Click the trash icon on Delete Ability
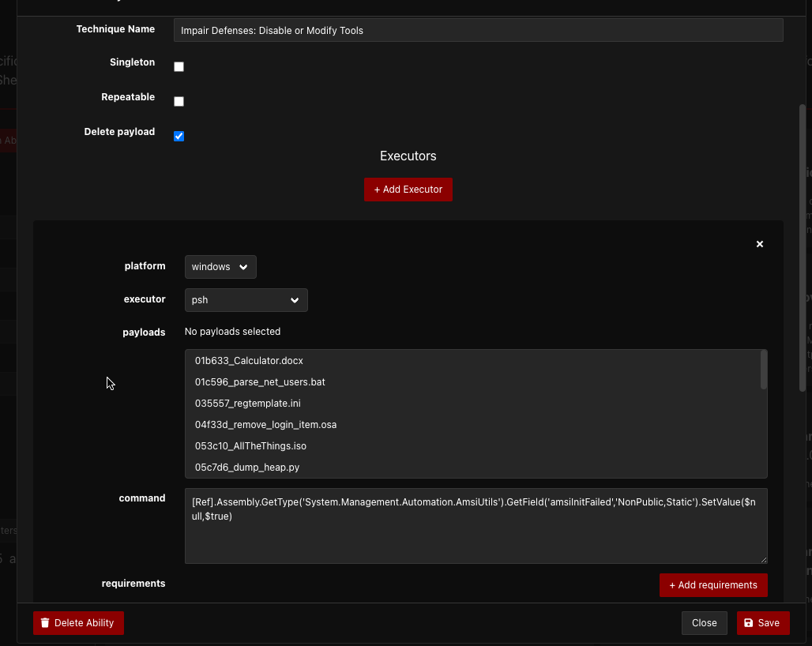The width and height of the screenshot is (812, 646). (x=45, y=623)
